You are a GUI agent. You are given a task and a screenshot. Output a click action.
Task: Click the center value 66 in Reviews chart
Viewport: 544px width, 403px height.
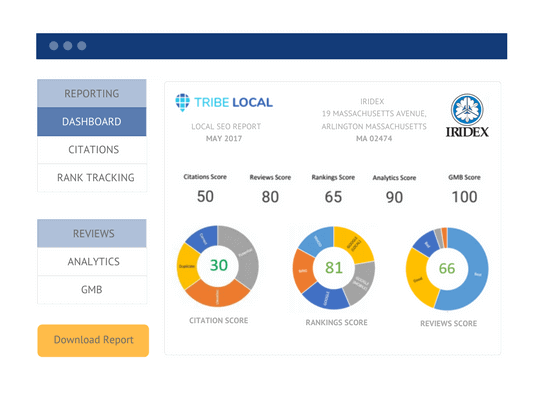(447, 268)
